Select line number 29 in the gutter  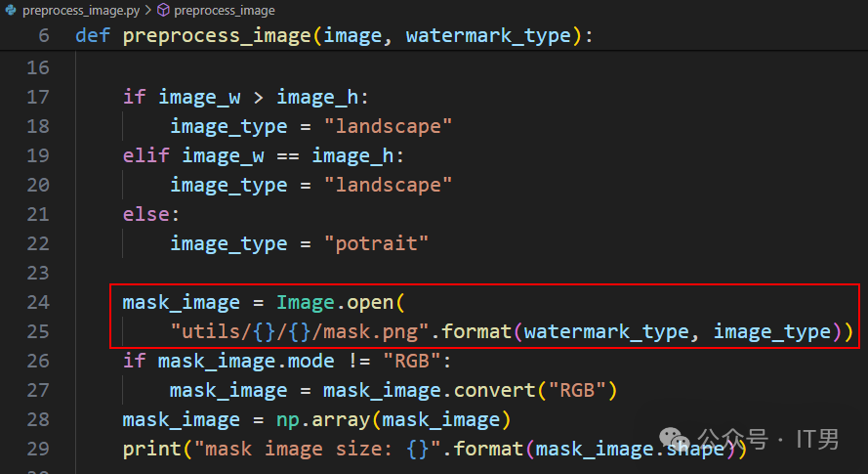37,449
